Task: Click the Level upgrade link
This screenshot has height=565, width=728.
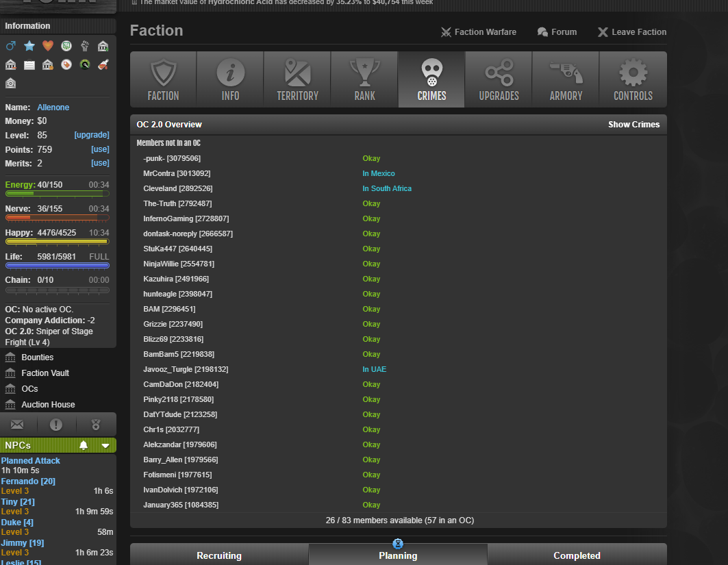Action: (92, 135)
